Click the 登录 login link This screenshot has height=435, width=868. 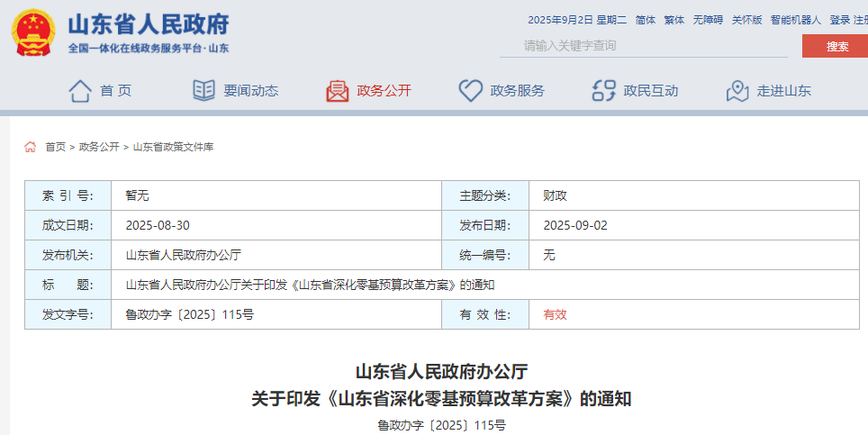click(839, 20)
